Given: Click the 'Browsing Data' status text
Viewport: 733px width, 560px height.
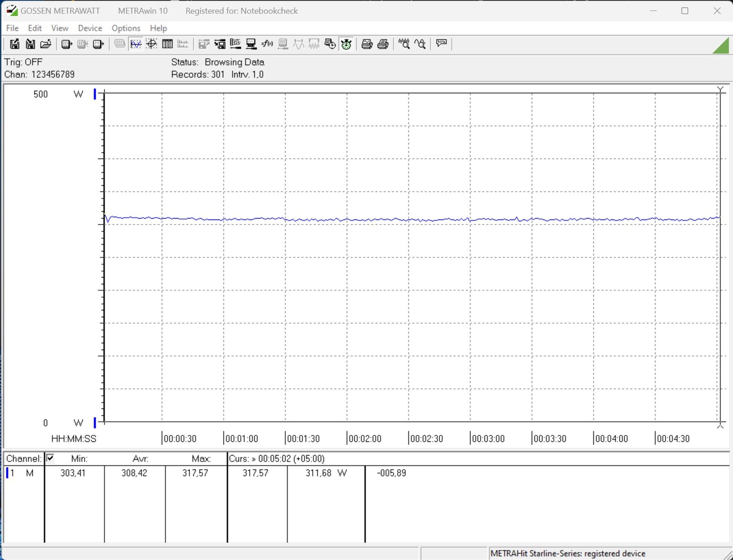Looking at the screenshot, I should point(234,62).
